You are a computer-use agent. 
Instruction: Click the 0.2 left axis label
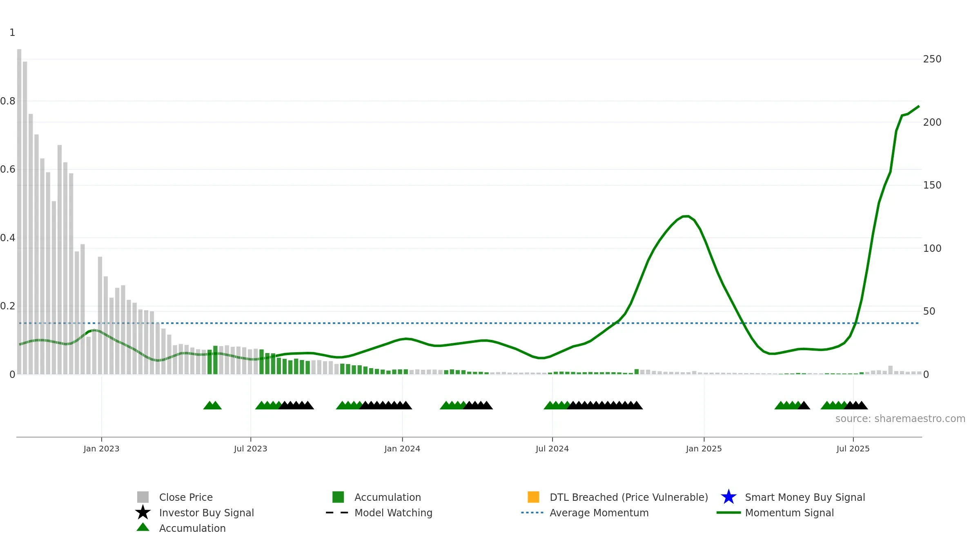tap(8, 306)
